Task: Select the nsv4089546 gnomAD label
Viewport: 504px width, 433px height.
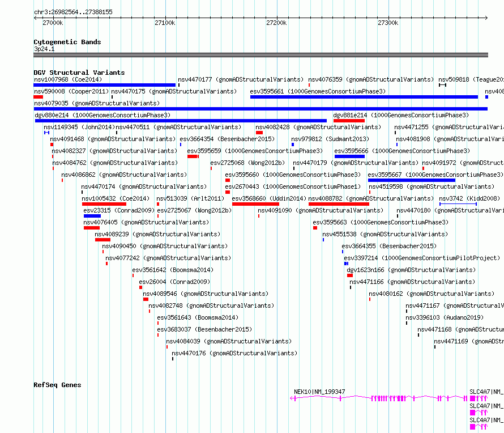Action: 206,294
